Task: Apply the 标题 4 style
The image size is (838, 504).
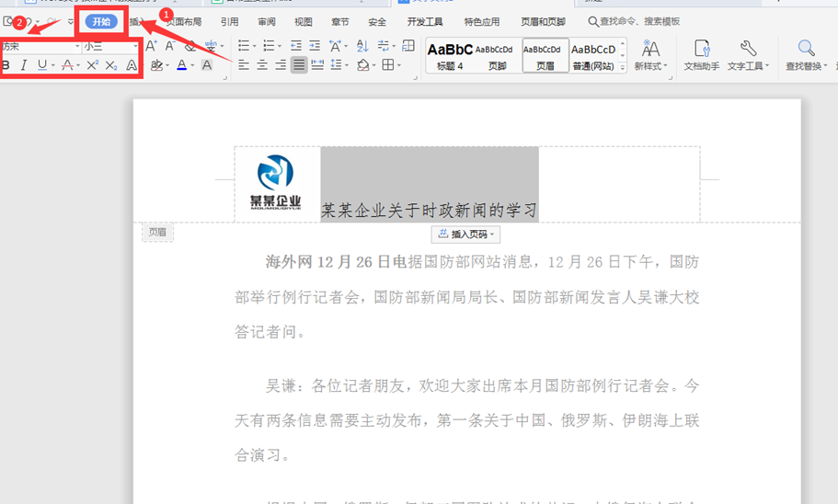Action: coord(450,55)
